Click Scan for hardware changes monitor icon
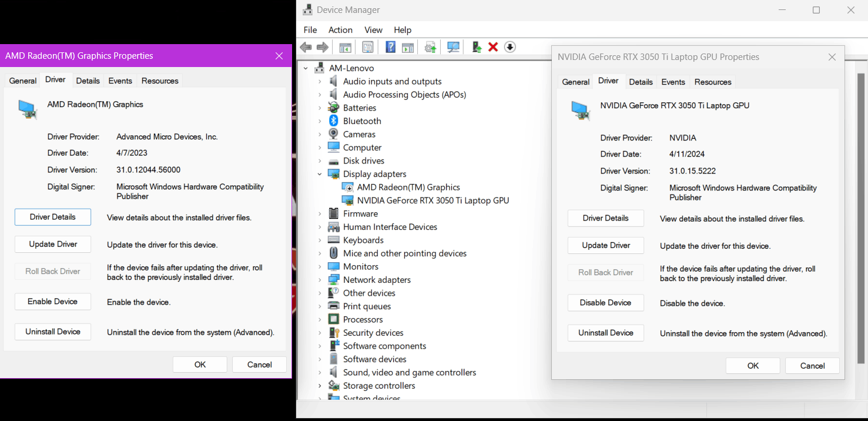 453,47
